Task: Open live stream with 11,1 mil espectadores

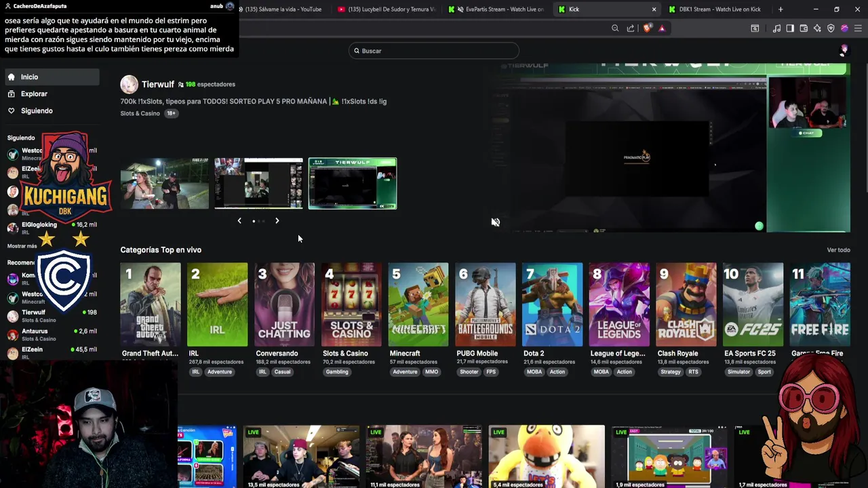Action: pyautogui.click(x=424, y=457)
